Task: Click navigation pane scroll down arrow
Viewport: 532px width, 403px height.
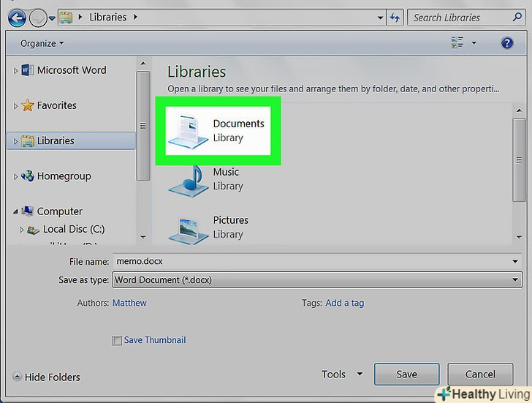Action: point(143,237)
